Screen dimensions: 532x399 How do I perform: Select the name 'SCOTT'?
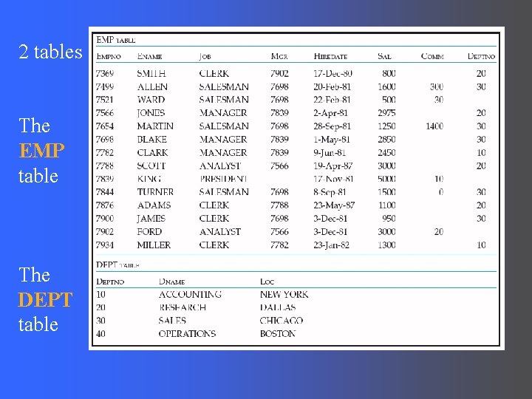coord(151,166)
